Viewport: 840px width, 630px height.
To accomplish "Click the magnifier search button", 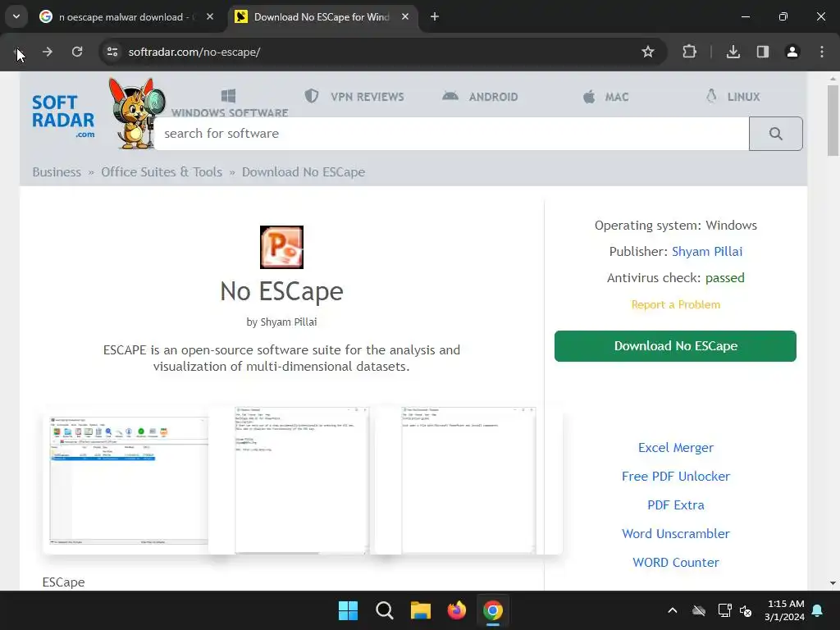I will coord(776,134).
